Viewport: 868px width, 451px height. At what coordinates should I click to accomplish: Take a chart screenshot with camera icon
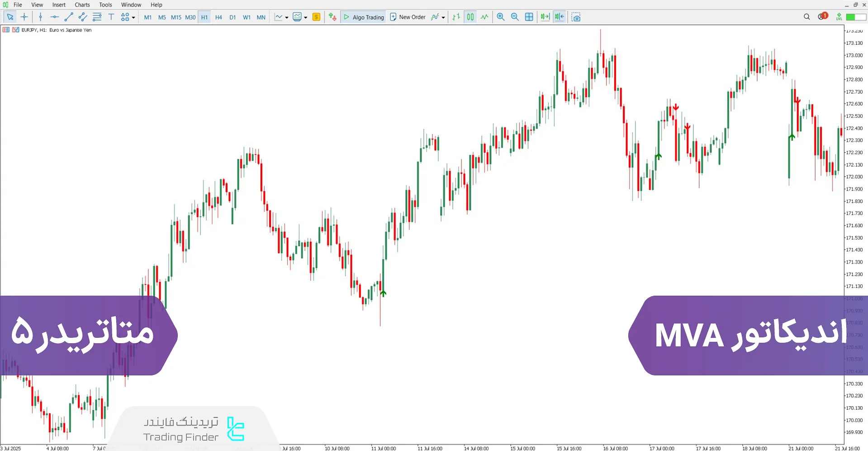(x=576, y=17)
